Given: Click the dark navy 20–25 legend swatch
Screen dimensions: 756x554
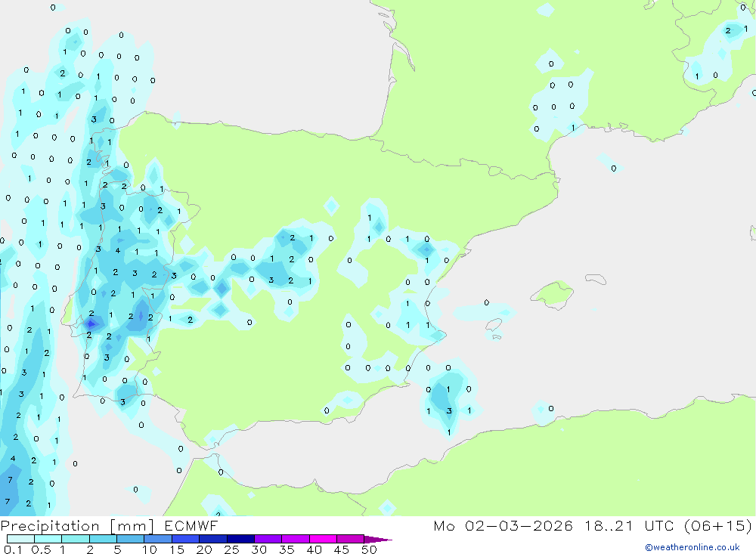Looking at the screenshot, I should pos(213,540).
